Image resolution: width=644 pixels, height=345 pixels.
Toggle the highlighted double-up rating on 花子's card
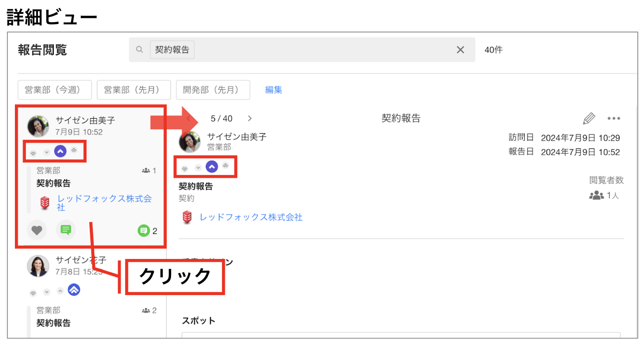click(x=74, y=290)
